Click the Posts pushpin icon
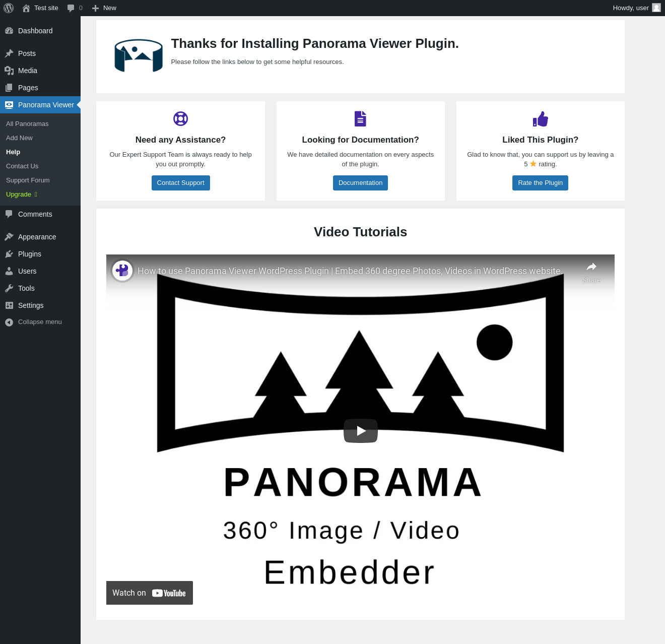 (9, 53)
